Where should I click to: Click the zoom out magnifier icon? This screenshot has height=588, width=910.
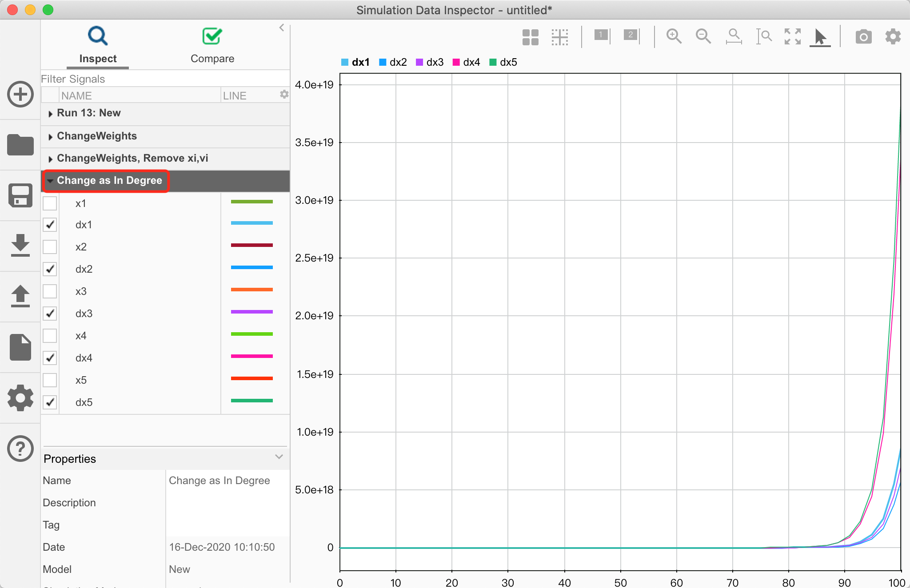point(703,36)
